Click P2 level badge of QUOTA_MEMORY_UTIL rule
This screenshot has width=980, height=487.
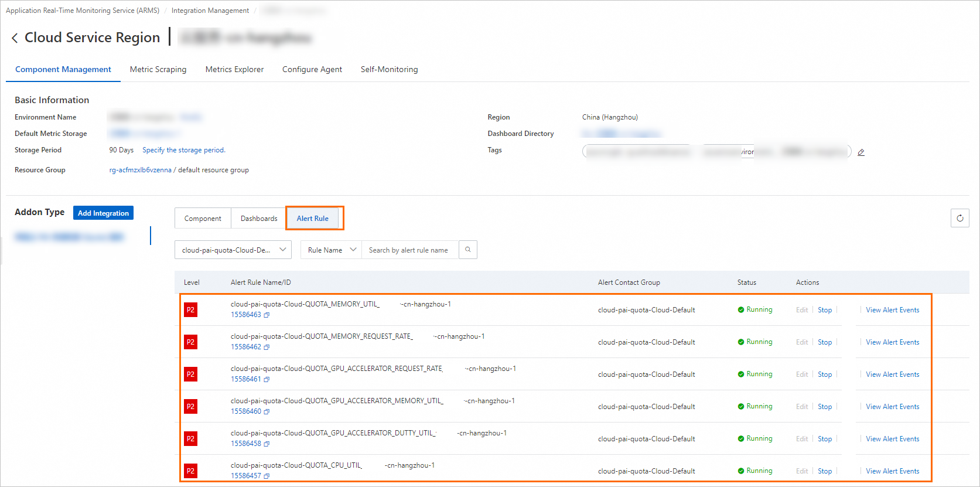(x=190, y=310)
